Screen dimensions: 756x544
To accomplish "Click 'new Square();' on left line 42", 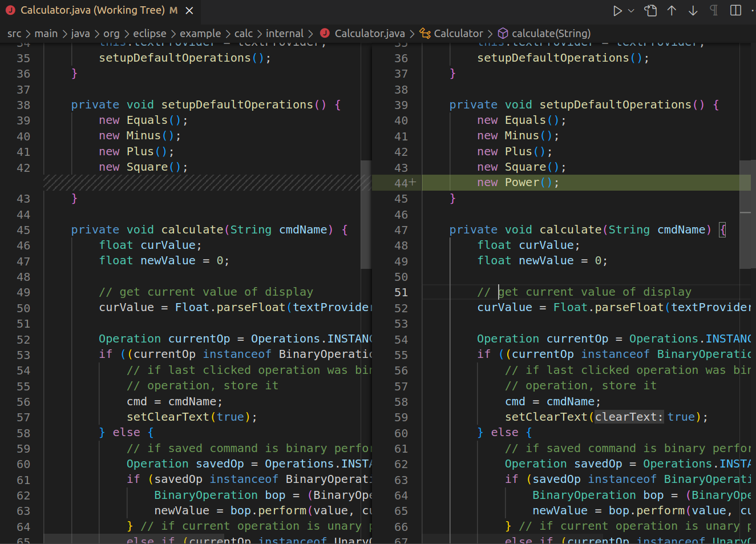I will [143, 167].
